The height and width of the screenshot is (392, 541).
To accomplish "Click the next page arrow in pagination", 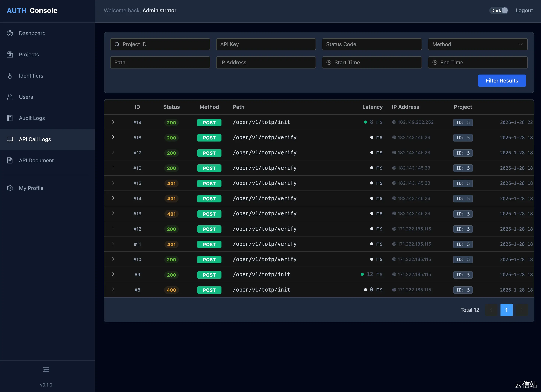I will point(522,310).
